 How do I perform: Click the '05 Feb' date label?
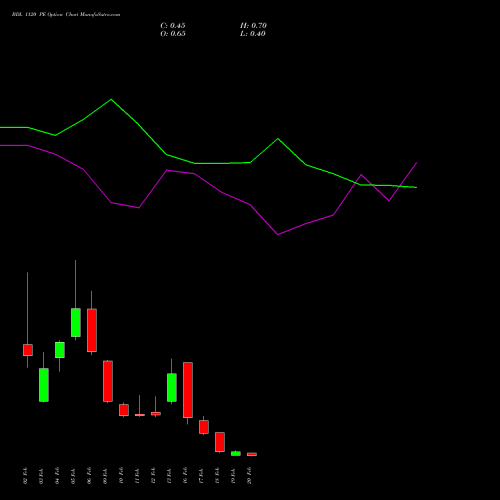(x=74, y=476)
